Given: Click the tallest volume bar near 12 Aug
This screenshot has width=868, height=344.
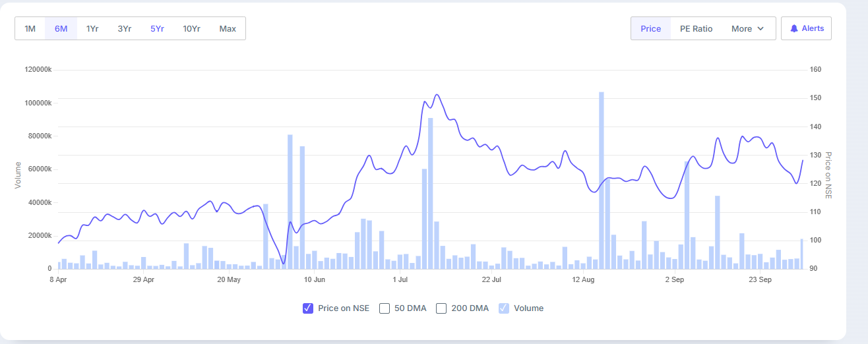Looking at the screenshot, I should (x=602, y=180).
